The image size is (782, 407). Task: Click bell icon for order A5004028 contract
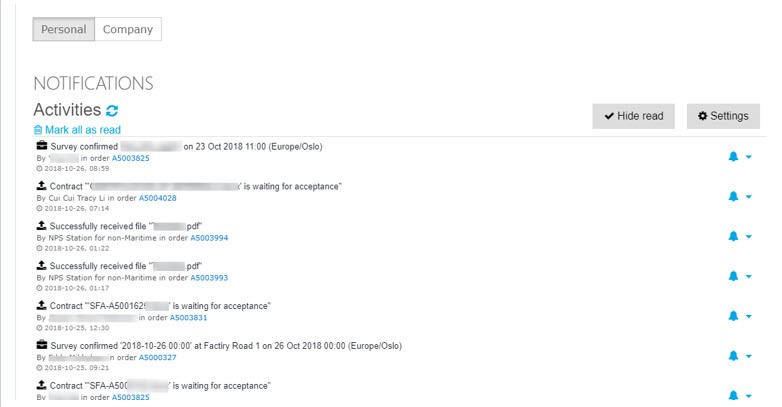coord(733,197)
